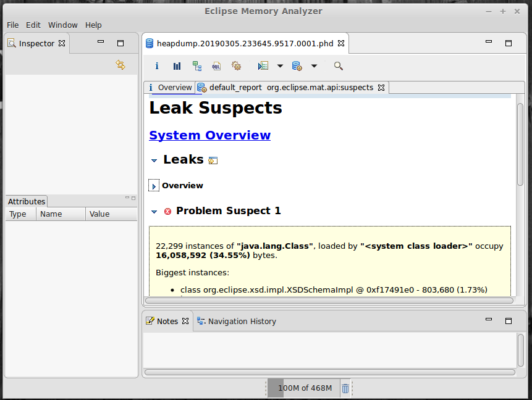Click the Notes tab notepad icon
This screenshot has height=400, width=532.
click(150, 320)
